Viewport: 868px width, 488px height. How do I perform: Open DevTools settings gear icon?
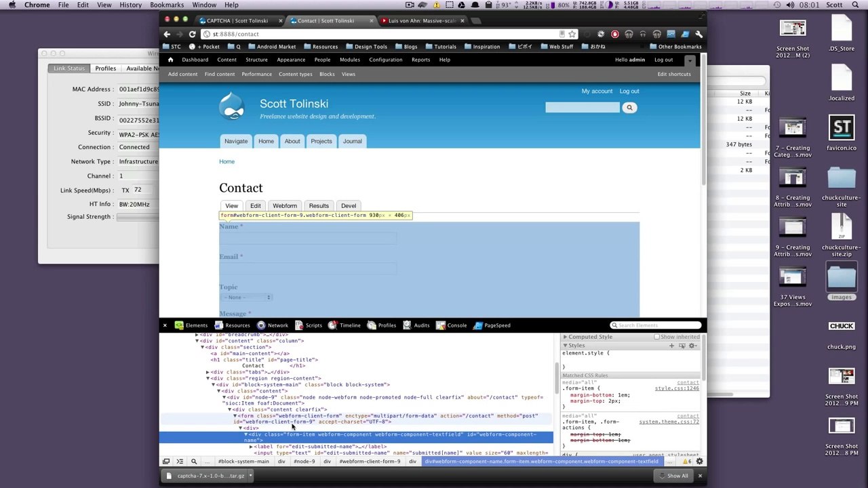[x=699, y=462]
